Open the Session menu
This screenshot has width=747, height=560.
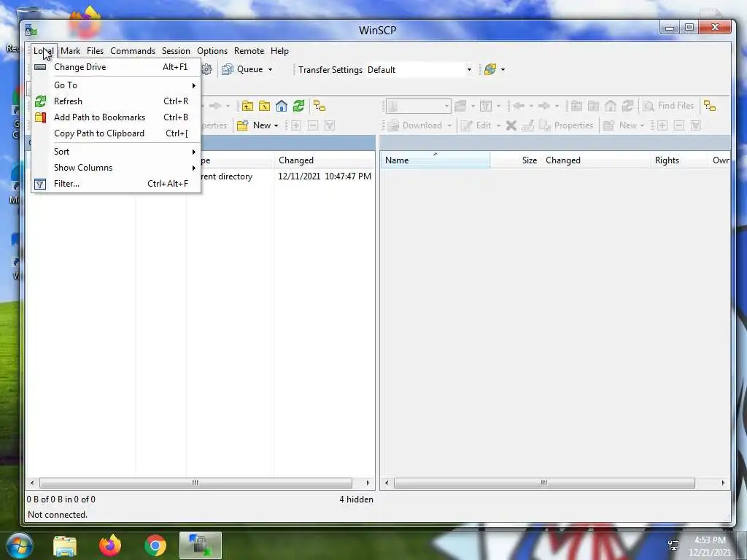[176, 51]
